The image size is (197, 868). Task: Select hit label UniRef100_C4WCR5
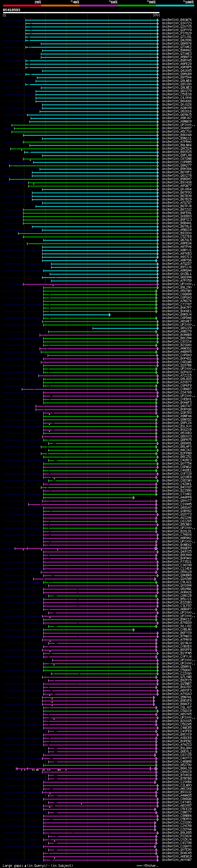tap(177, 728)
